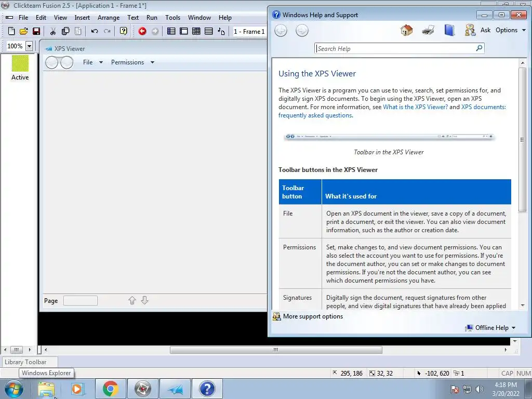Expand the 100% zoom dropdown arrow

[29, 46]
